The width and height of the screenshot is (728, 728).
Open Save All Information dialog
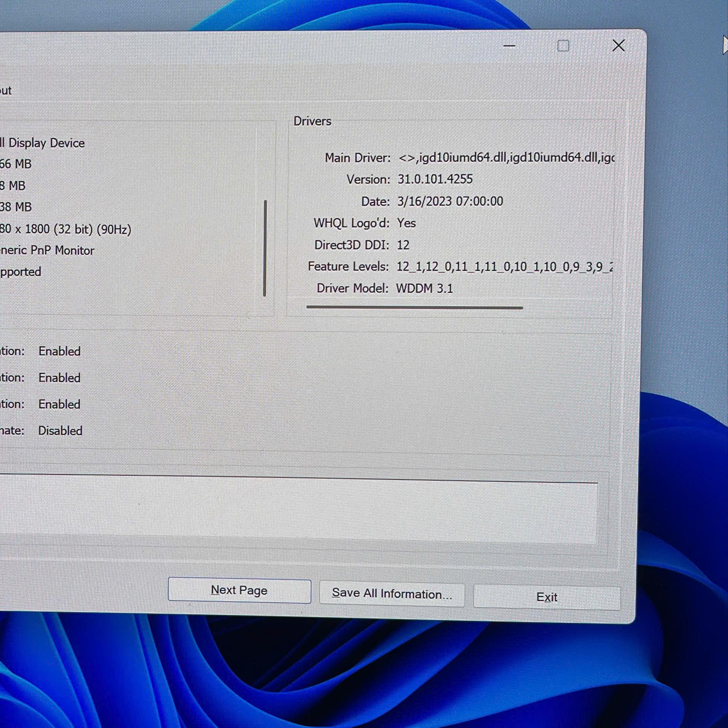coord(392,594)
